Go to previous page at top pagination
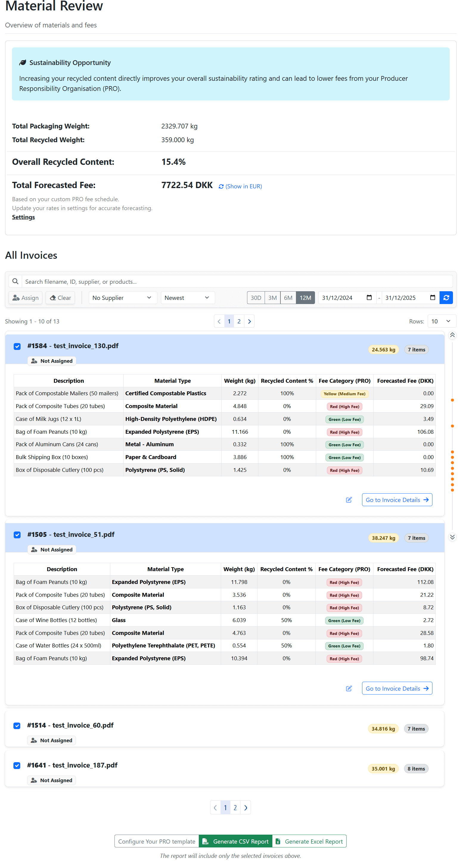Image resolution: width=464 pixels, height=868 pixels. pos(219,321)
